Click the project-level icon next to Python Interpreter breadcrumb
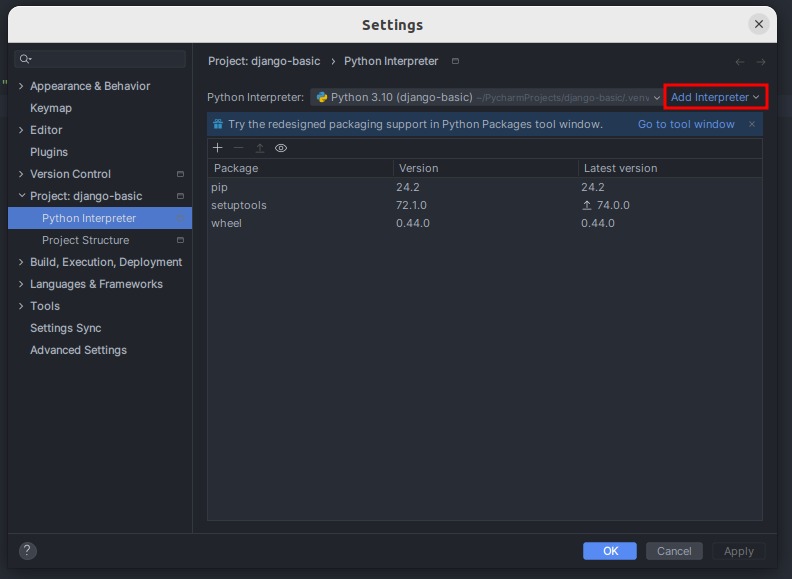This screenshot has height=579, width=792. (x=455, y=61)
